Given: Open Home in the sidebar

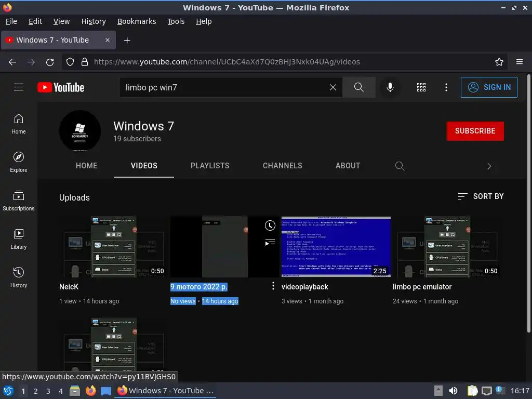Looking at the screenshot, I should point(19,124).
